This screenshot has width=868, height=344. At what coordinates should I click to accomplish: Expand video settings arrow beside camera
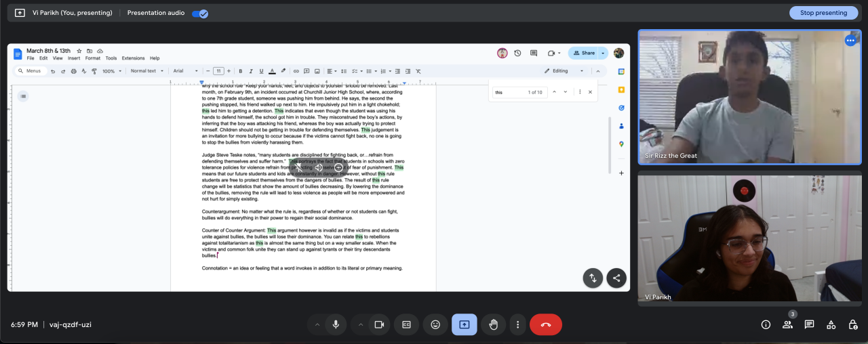pos(361,324)
